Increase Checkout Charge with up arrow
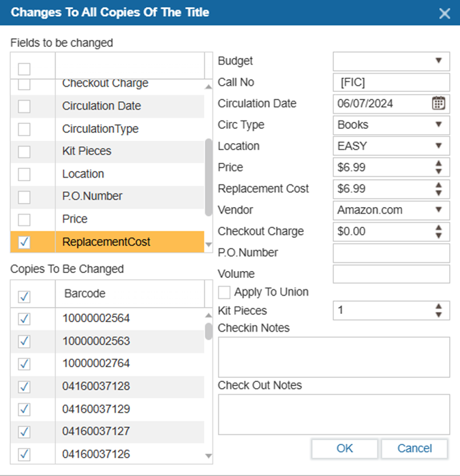The height and width of the screenshot is (476, 460). click(438, 227)
